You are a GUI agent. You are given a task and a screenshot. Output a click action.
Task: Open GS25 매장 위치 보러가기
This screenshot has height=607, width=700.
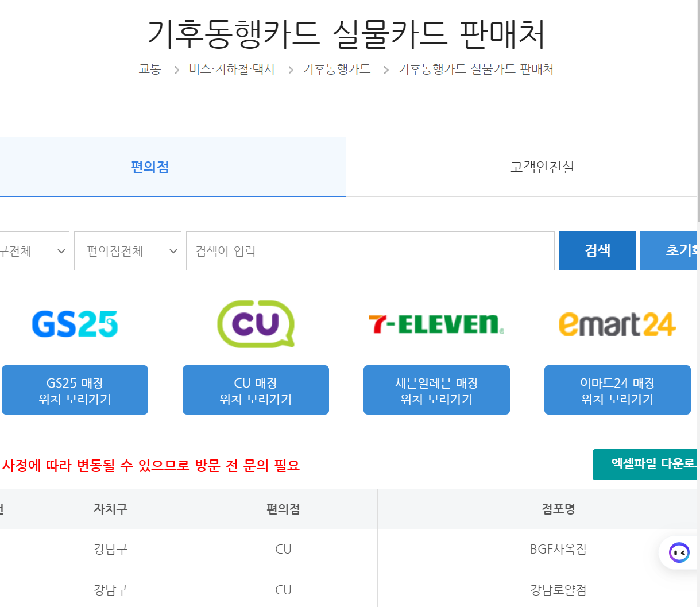point(74,389)
